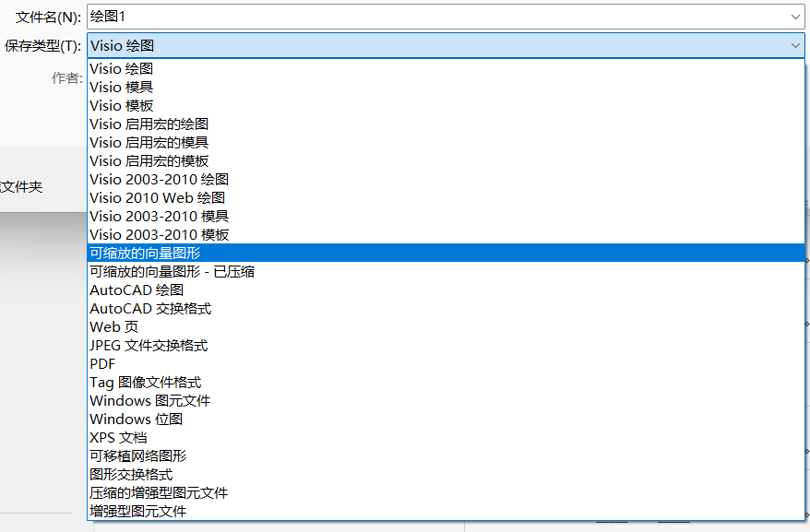Choose Visio 模板 file type
Screen dimensions: 810x532
446,106
